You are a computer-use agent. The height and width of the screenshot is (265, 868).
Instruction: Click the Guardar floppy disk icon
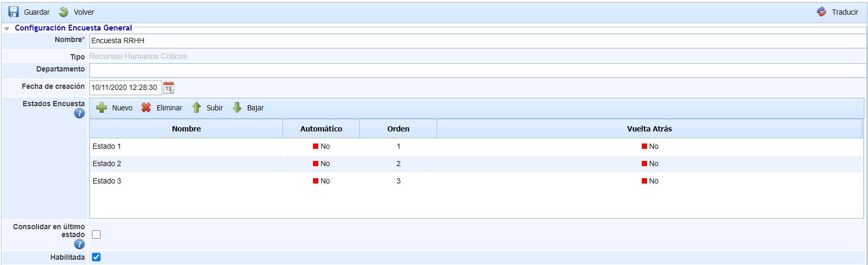tap(14, 12)
